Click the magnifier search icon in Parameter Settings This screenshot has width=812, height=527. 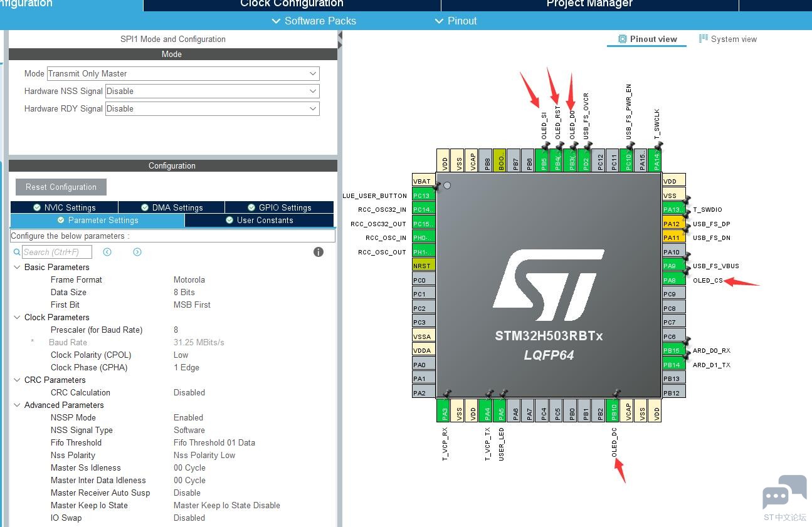pos(17,252)
